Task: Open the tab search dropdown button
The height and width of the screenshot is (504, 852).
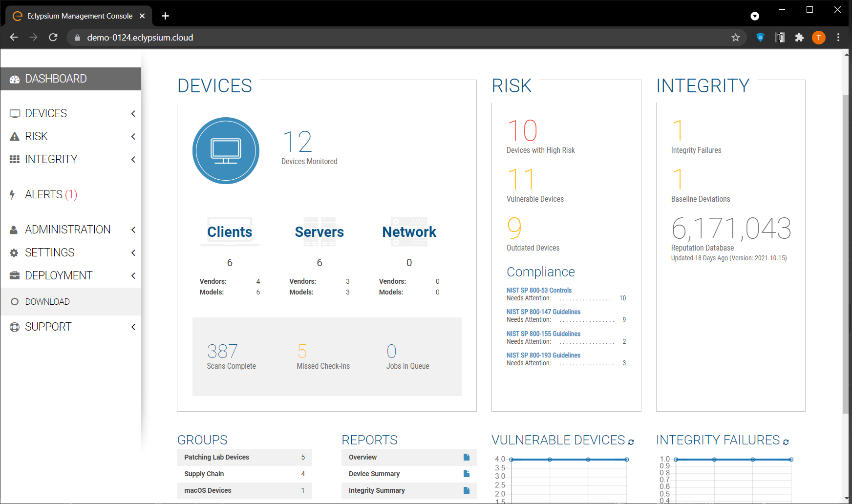Action: tap(755, 16)
